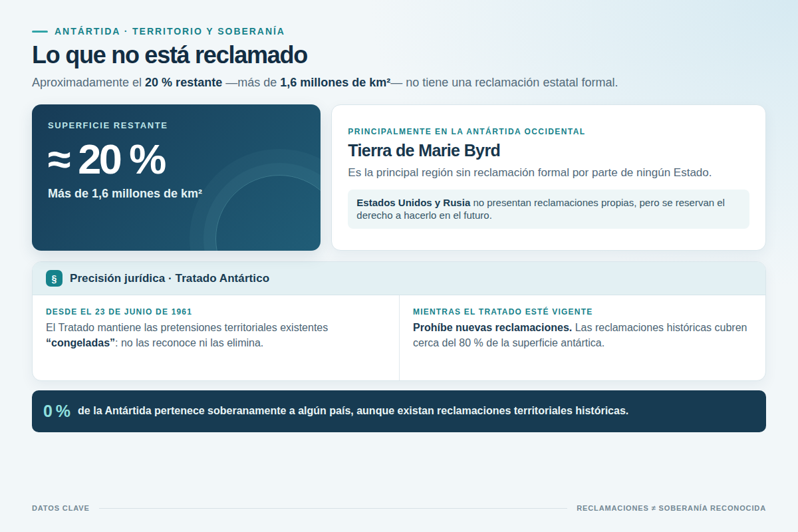Click 'PRINCIPALMENTE EN LA ANTÁRTIDA OCCIDENTAL' label
798x532 pixels.
(467, 132)
